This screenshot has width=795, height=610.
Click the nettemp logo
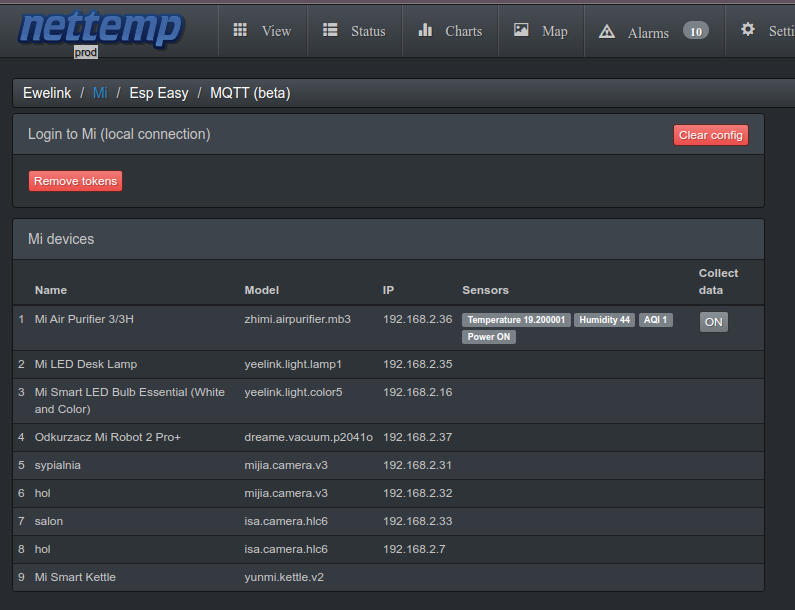click(x=100, y=29)
